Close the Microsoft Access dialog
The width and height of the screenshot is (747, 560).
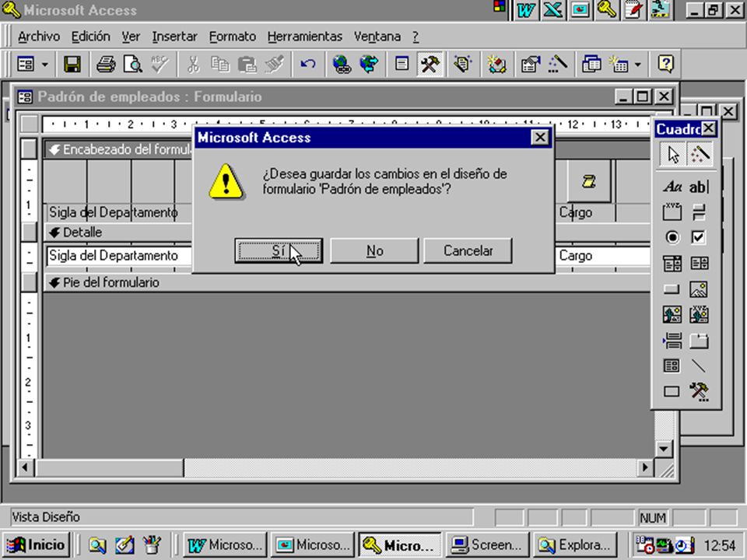[540, 138]
